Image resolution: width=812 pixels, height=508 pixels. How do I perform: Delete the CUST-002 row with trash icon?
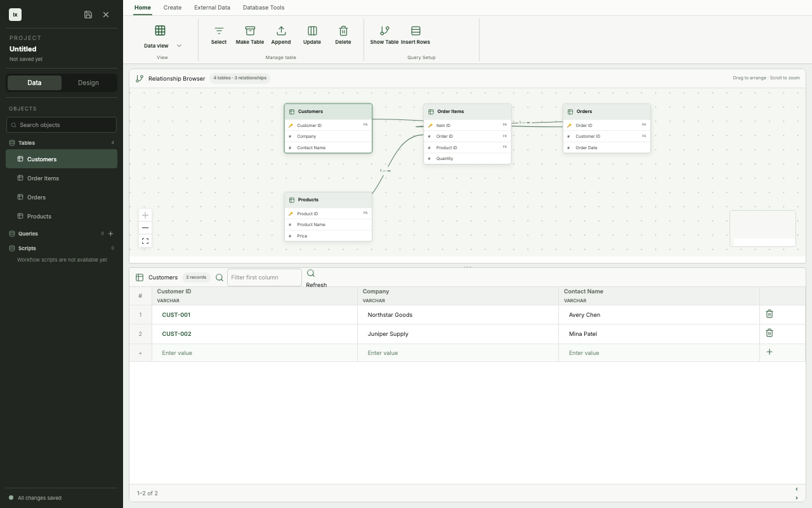pos(769,333)
